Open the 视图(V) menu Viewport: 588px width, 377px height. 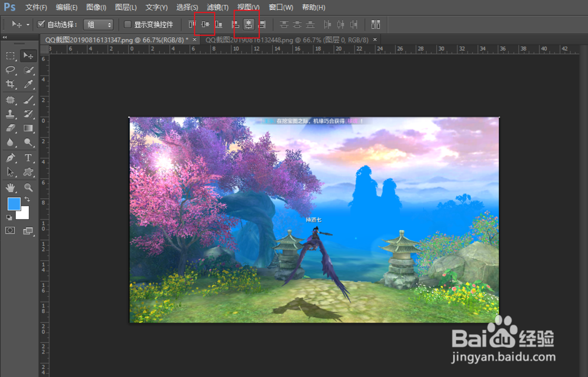pyautogui.click(x=248, y=7)
